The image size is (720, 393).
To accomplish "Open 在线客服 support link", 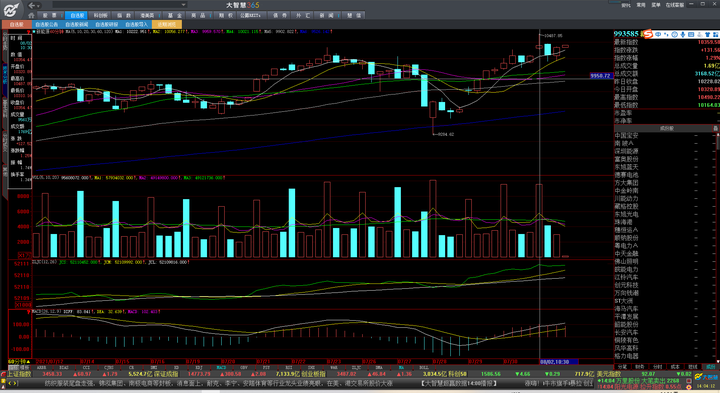I will (x=675, y=5).
